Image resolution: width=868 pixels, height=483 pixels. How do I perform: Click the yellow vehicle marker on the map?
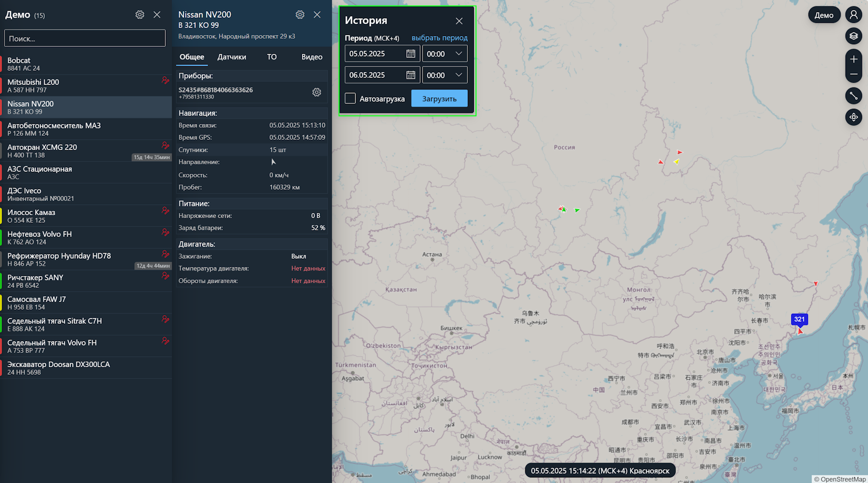(676, 162)
